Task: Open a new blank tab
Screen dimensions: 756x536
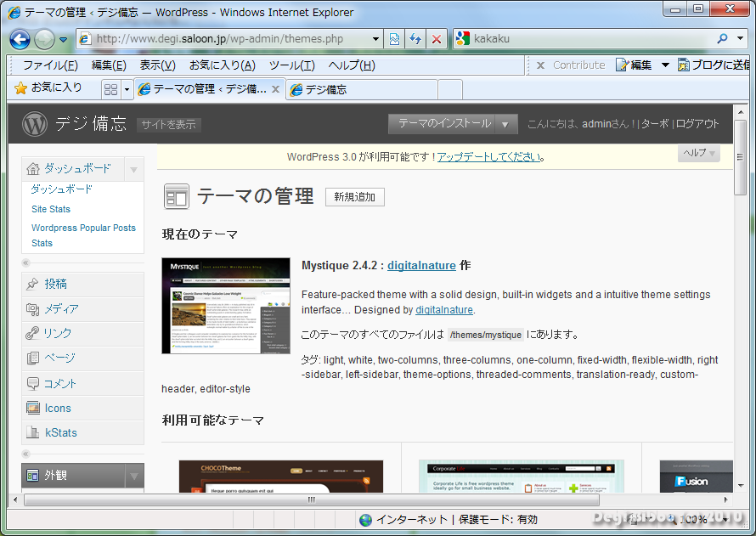Action: [450, 90]
